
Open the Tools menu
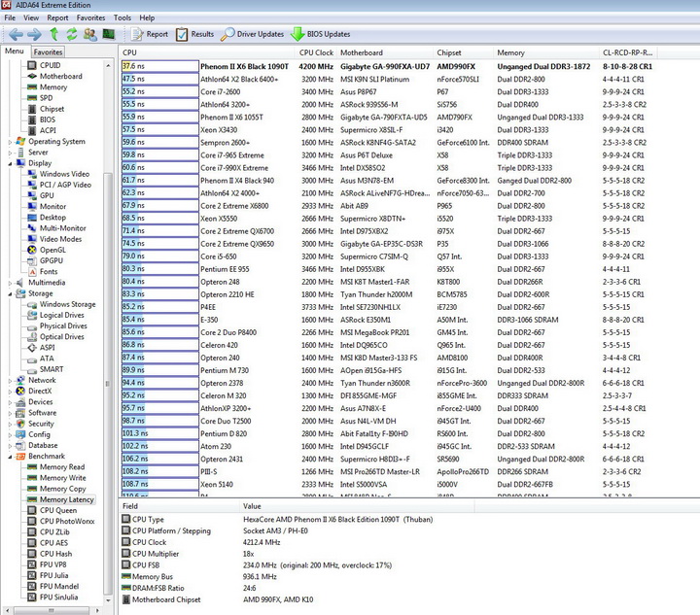(122, 17)
